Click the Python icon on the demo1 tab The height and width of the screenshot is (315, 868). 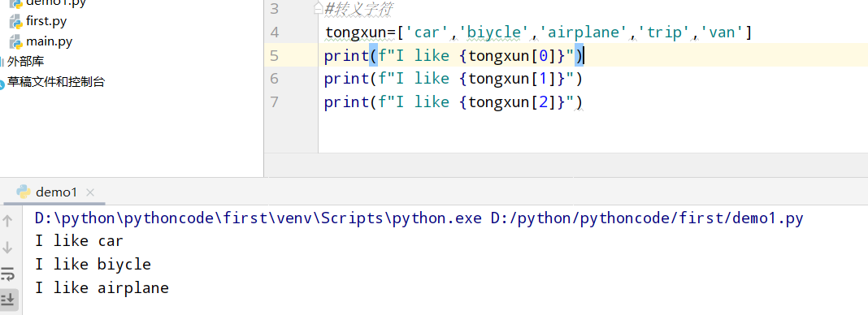coord(23,192)
